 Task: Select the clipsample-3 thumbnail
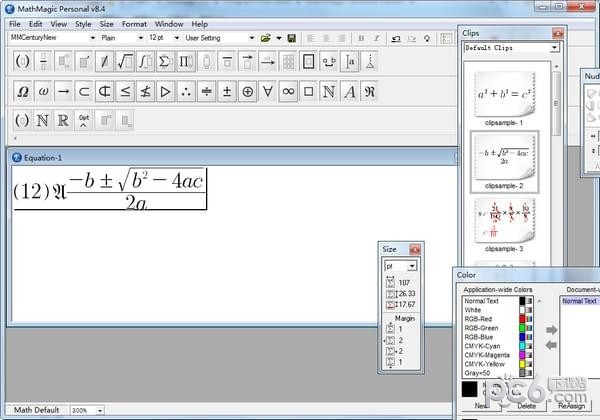[x=504, y=221]
